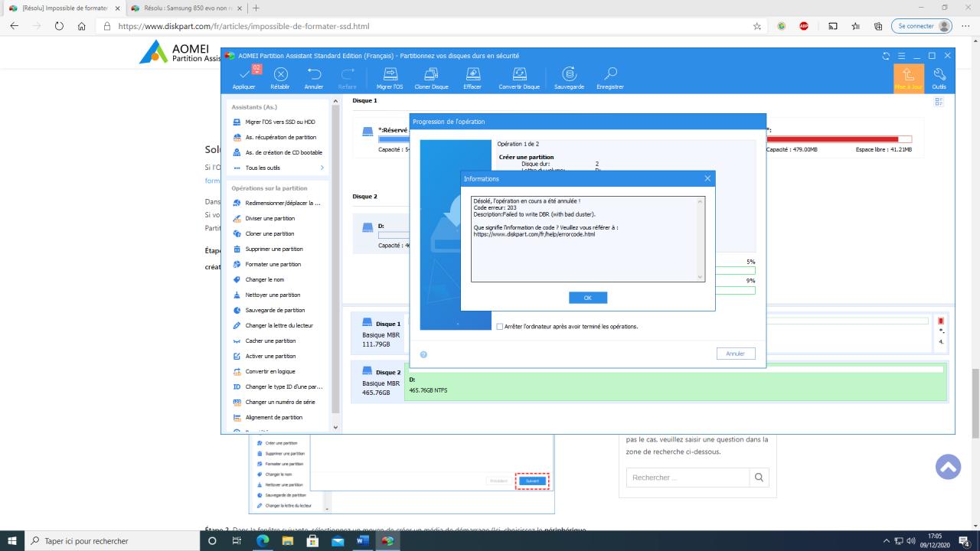Click the sidebar scrollbar up arrow
The image size is (980, 551).
[x=335, y=102]
